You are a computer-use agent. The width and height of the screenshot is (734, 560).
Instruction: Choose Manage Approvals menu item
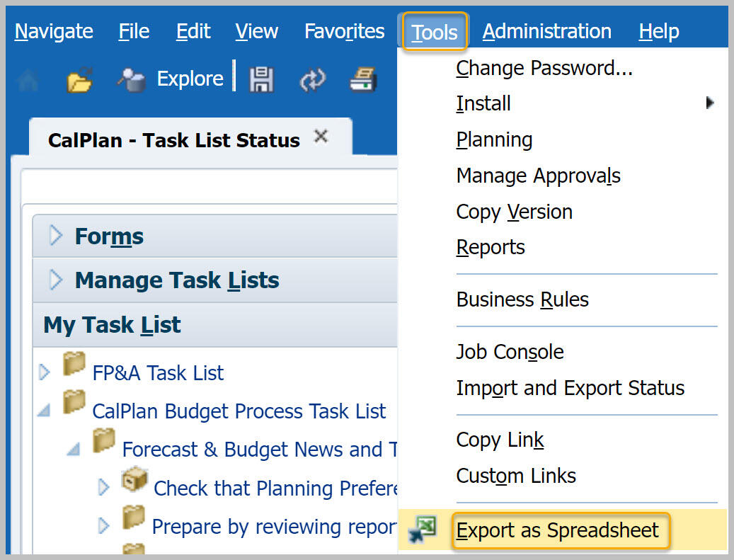539,176
